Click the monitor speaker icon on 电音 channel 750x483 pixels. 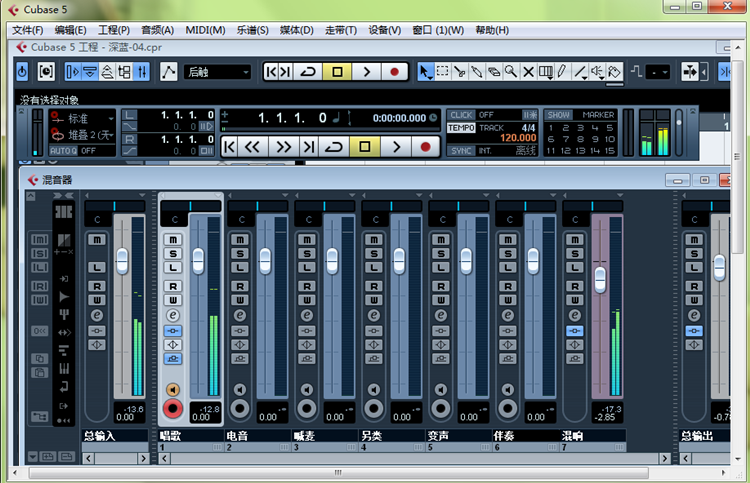[x=240, y=390]
